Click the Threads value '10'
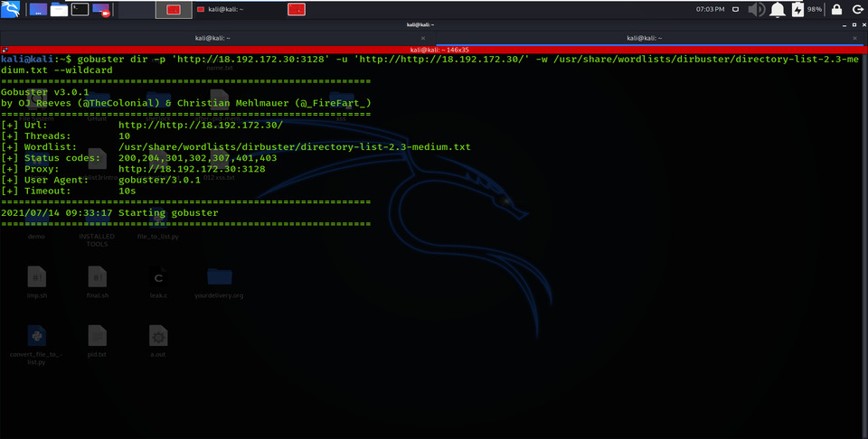 tap(124, 136)
